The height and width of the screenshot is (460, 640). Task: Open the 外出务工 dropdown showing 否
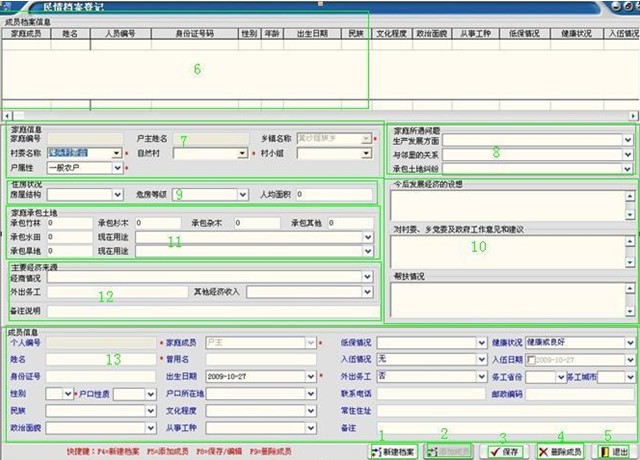[x=482, y=376]
